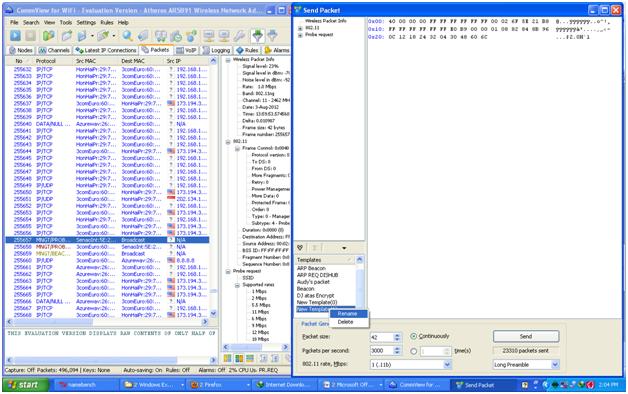628x394 pixels.
Task: Switch to the Latest IP Connections tab
Action: coord(106,50)
